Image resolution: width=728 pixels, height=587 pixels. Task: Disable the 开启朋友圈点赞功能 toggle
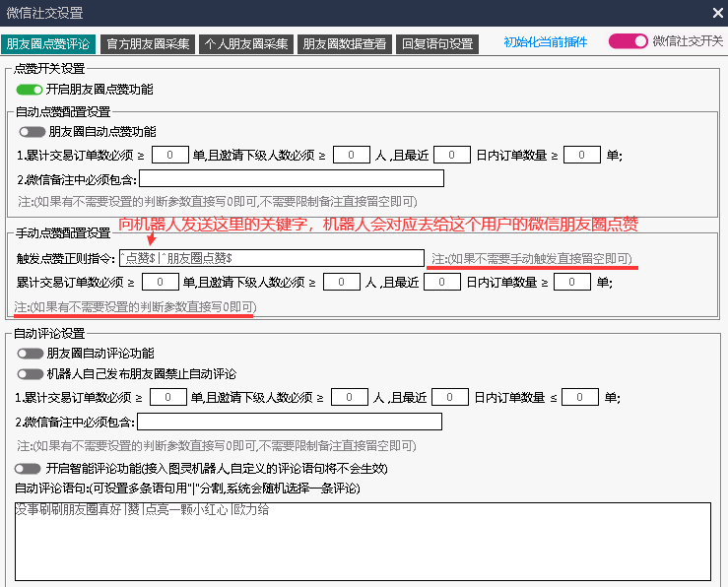(30, 90)
